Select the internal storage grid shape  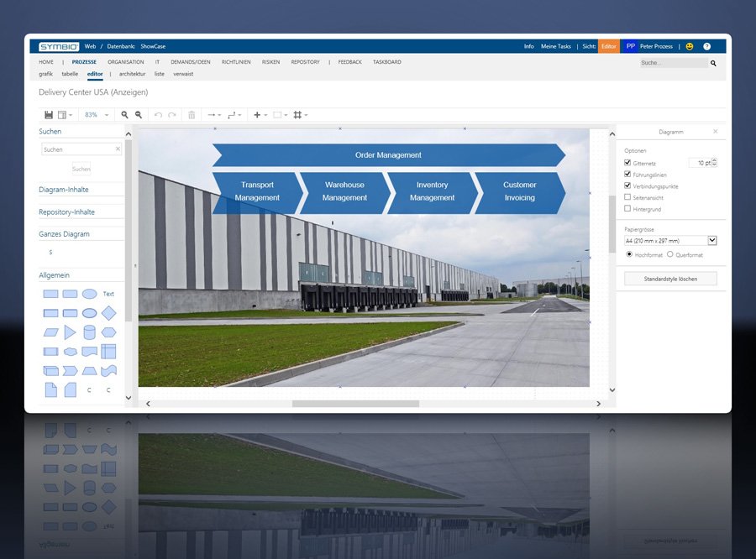(108, 352)
